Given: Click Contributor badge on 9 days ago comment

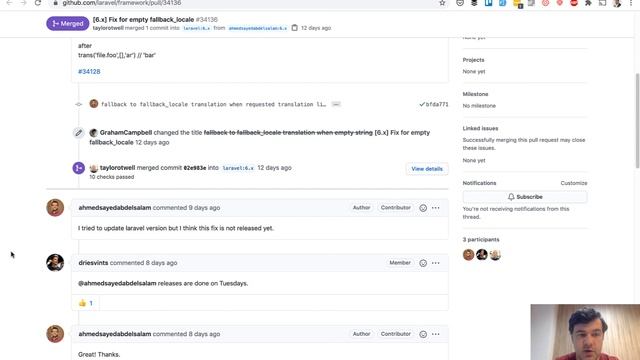Looking at the screenshot, I should [x=396, y=208].
